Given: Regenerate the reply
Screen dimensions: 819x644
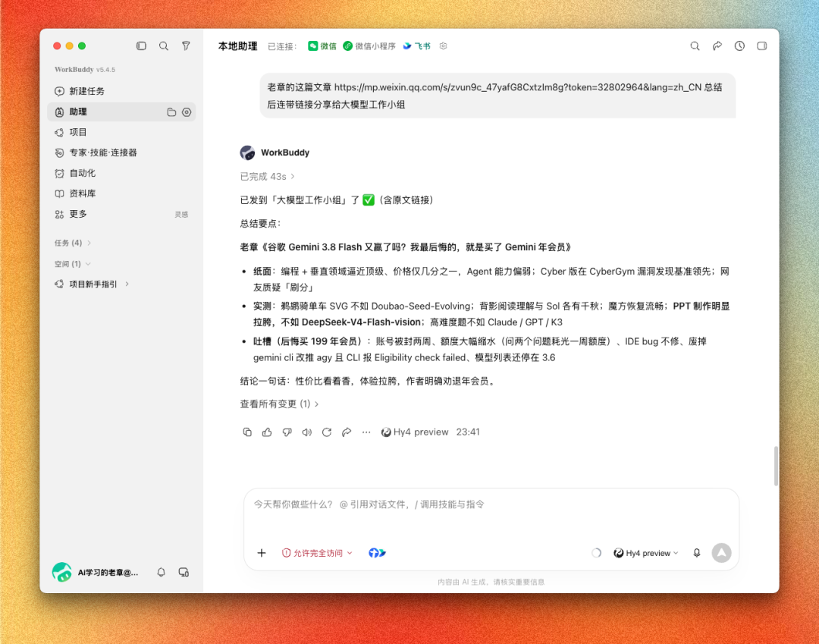Looking at the screenshot, I should [326, 432].
